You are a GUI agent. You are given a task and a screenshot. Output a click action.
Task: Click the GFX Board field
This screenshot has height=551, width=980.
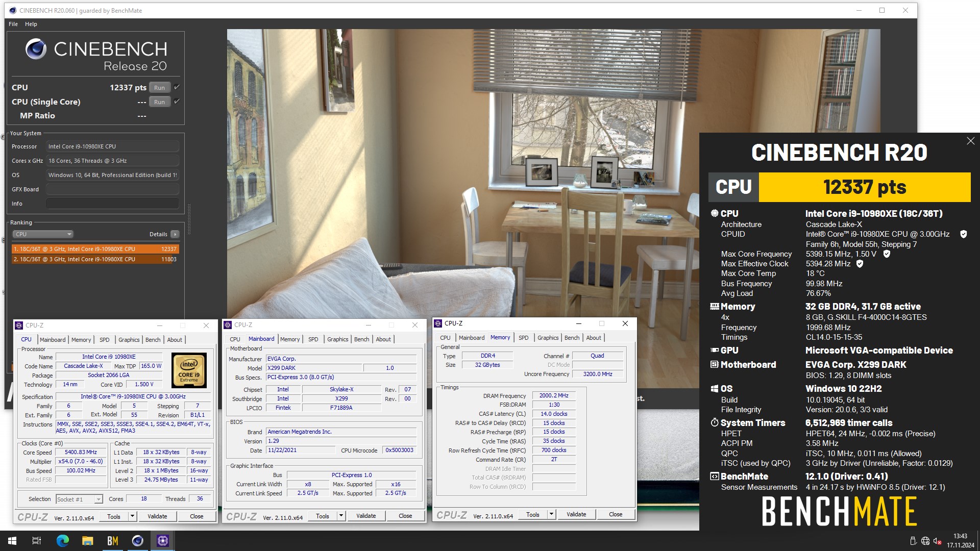click(x=112, y=189)
